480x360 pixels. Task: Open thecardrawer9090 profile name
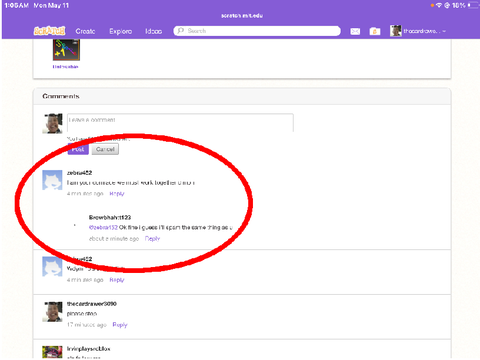(92, 304)
